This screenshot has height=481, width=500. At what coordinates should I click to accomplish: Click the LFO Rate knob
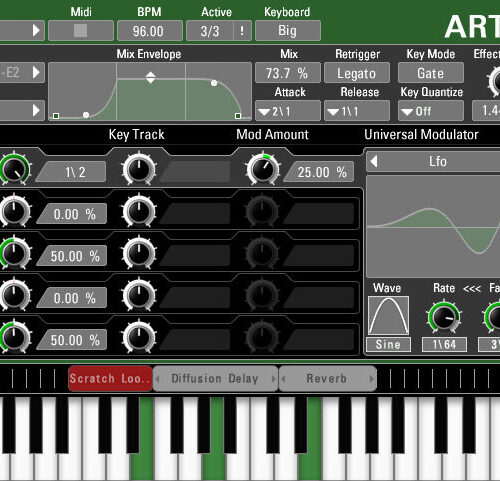(x=444, y=316)
